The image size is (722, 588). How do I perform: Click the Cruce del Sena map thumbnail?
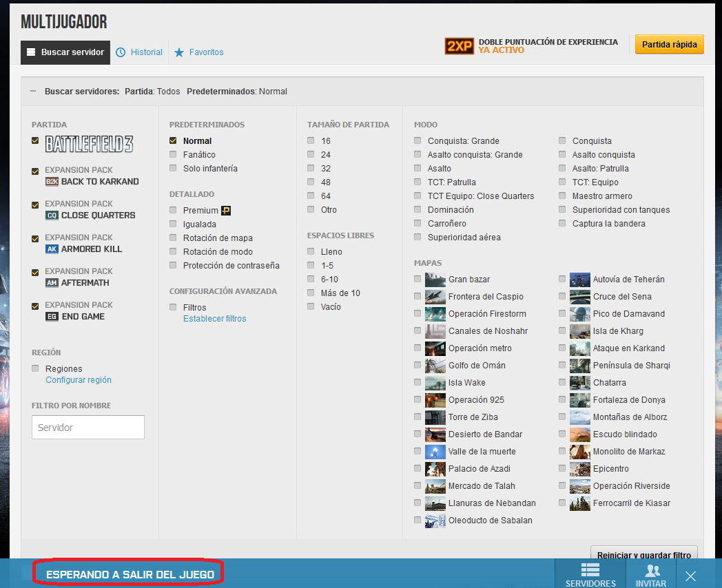tap(579, 297)
